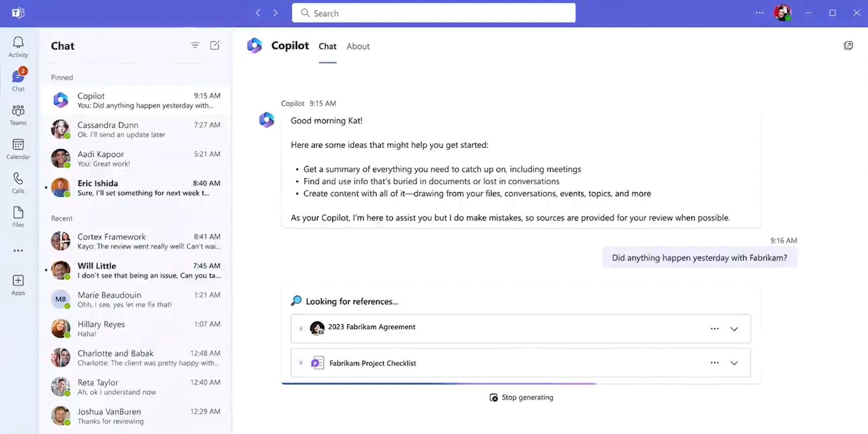Expand the 2023 Fabrikam Agreement reference
868x434 pixels.
point(734,329)
